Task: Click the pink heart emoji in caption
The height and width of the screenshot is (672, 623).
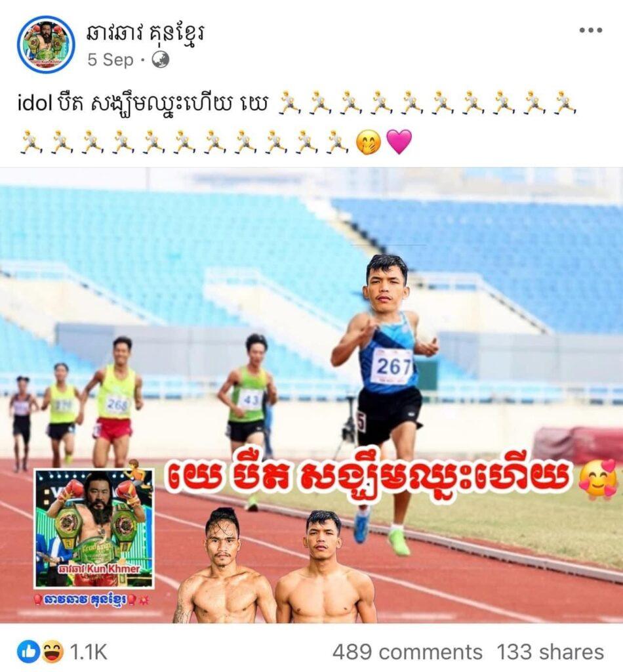Action: click(399, 142)
